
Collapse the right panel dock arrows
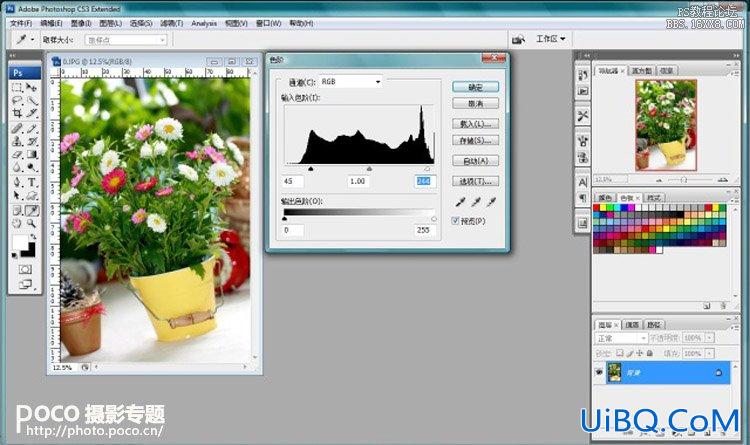[736, 56]
